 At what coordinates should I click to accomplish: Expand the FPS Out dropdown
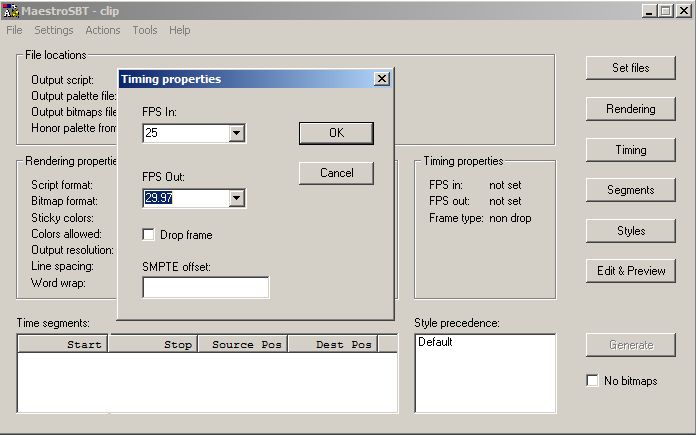[x=237, y=198]
